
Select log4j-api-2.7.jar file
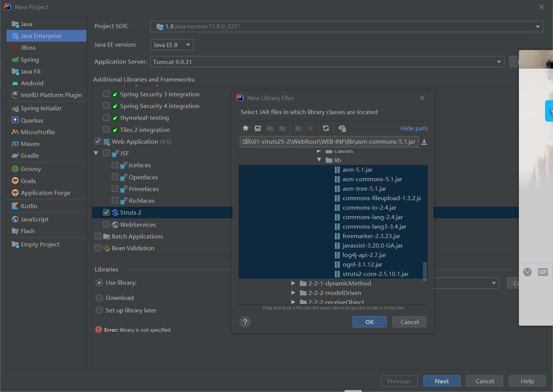(364, 255)
